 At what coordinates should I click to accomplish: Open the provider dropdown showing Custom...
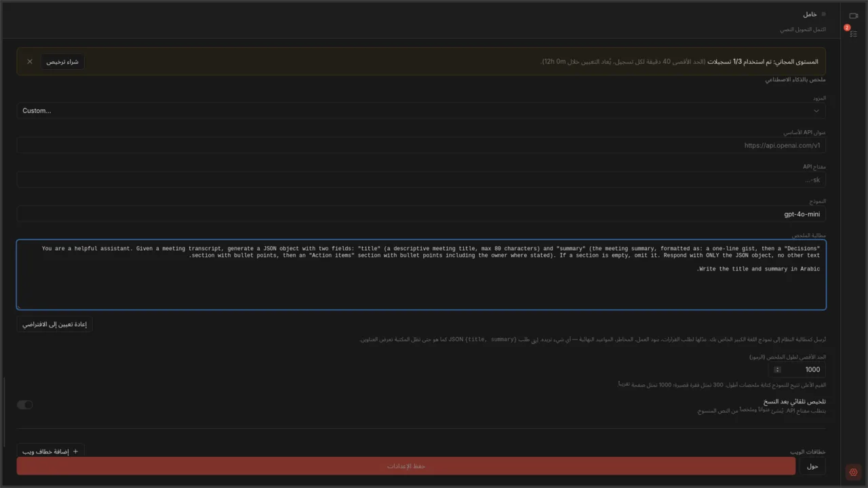(421, 110)
